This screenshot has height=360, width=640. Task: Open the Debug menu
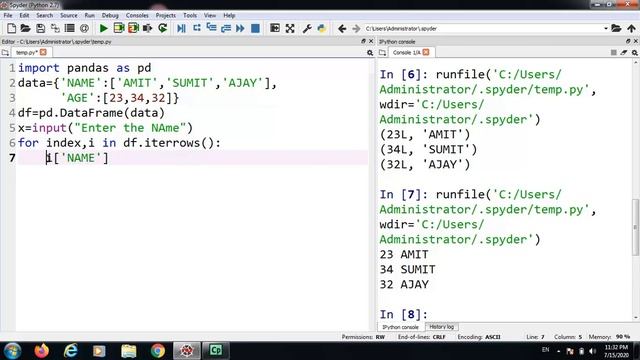110,15
